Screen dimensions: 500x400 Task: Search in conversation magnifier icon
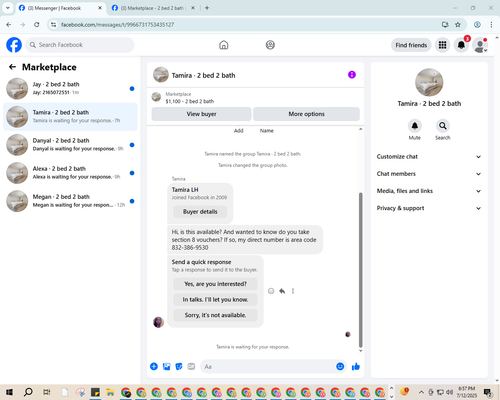(442, 126)
